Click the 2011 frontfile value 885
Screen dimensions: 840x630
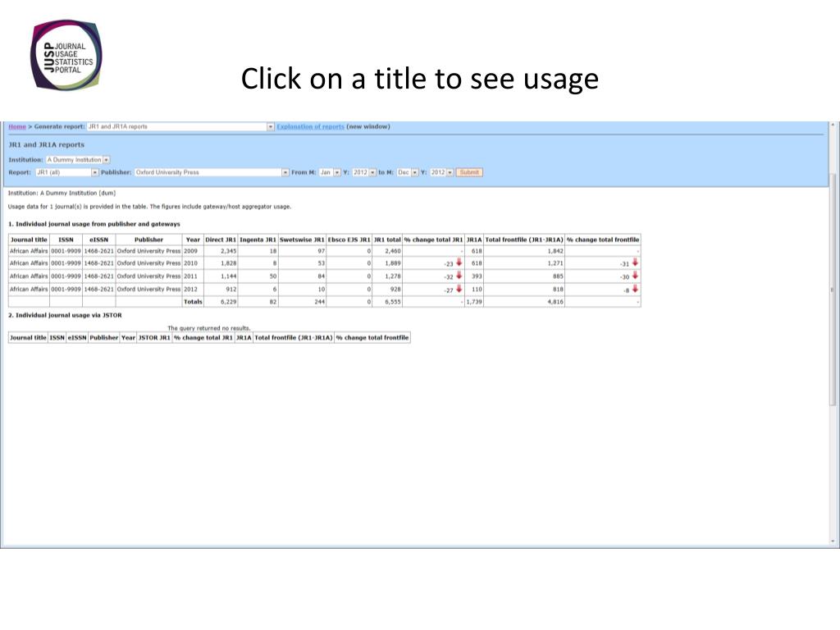(x=558, y=276)
